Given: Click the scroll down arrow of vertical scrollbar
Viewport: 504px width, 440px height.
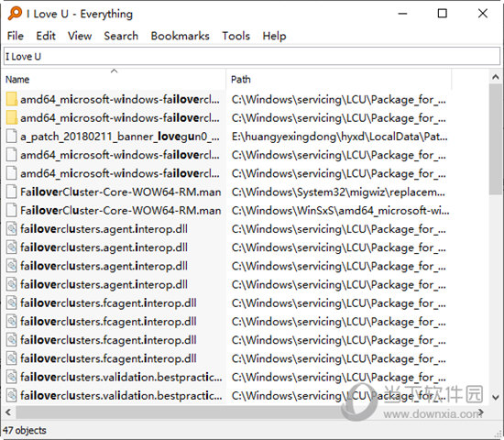Looking at the screenshot, I should (x=496, y=398).
